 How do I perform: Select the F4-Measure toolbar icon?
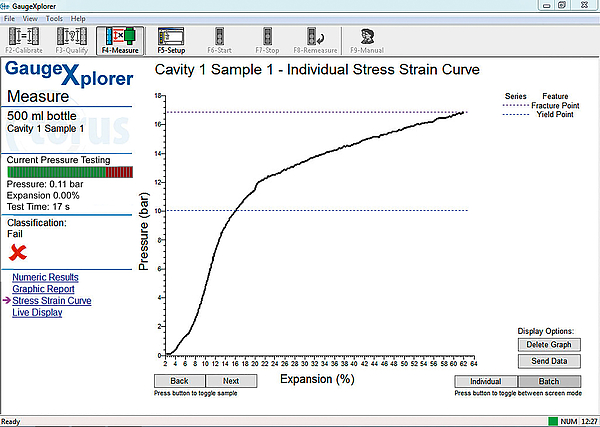[x=122, y=40]
